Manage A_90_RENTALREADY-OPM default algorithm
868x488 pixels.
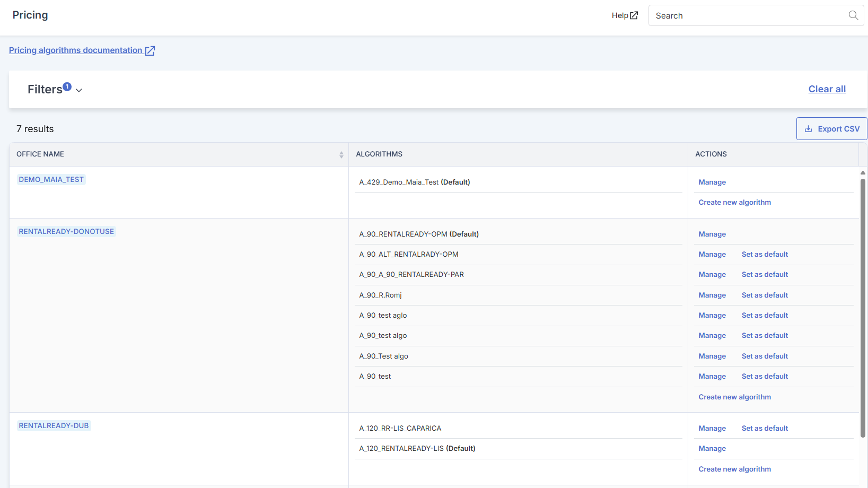pos(712,234)
